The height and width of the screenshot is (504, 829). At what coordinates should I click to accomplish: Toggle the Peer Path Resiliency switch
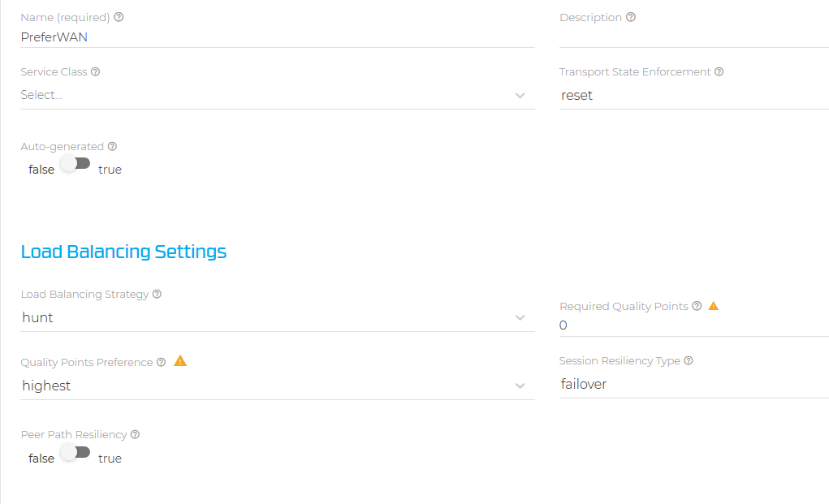click(75, 452)
